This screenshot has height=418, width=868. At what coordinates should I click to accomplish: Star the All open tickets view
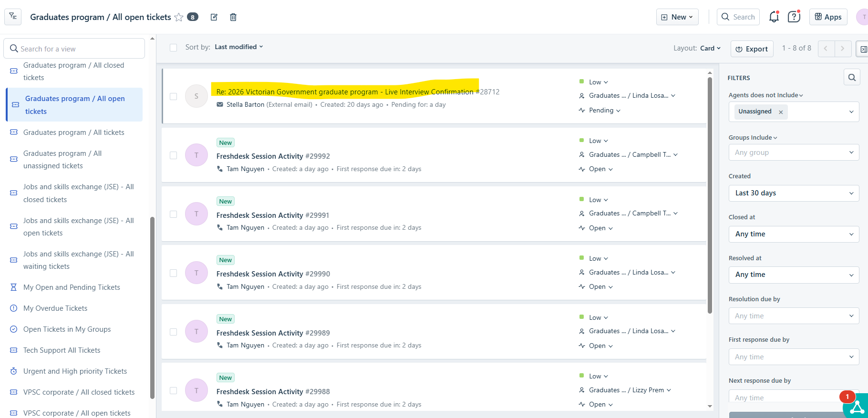[x=179, y=17]
